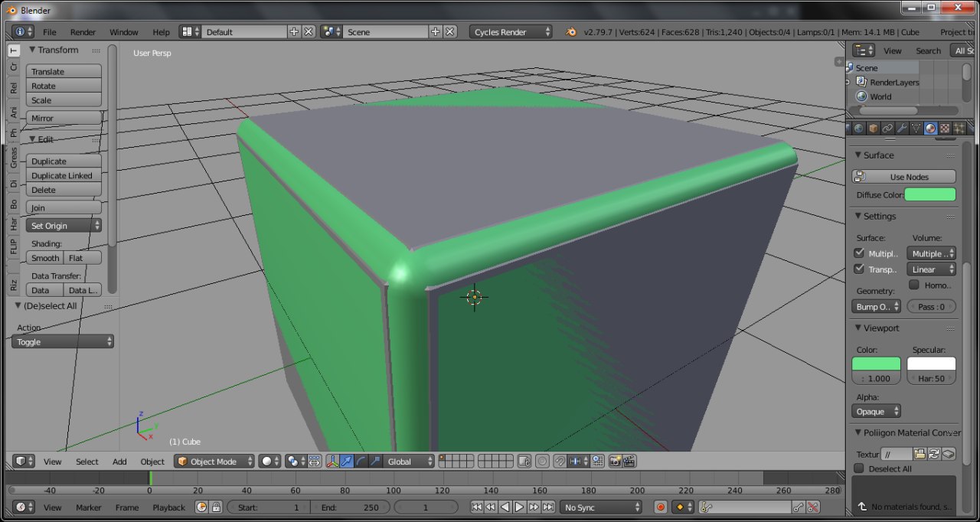Click the Poliigon preview plane icon
Viewport: 980px width, 522px height.
[x=949, y=455]
